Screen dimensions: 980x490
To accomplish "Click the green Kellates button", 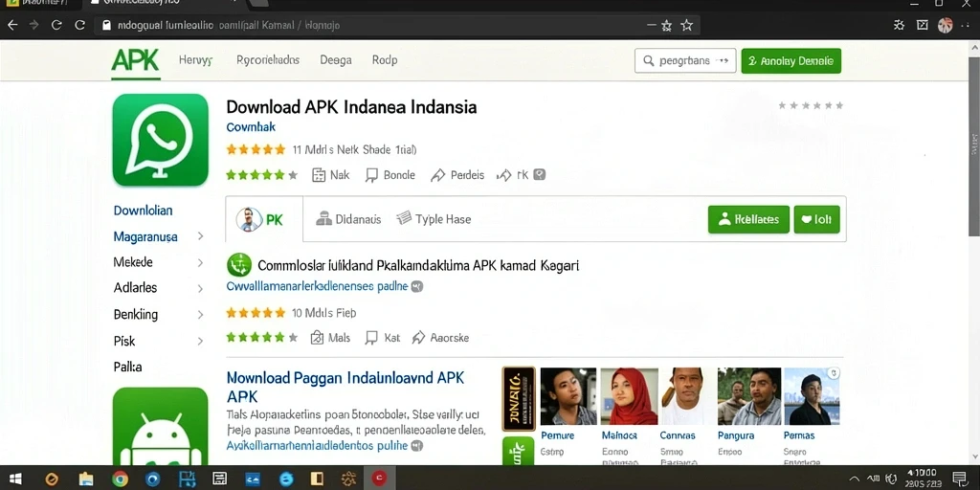I will click(748, 219).
